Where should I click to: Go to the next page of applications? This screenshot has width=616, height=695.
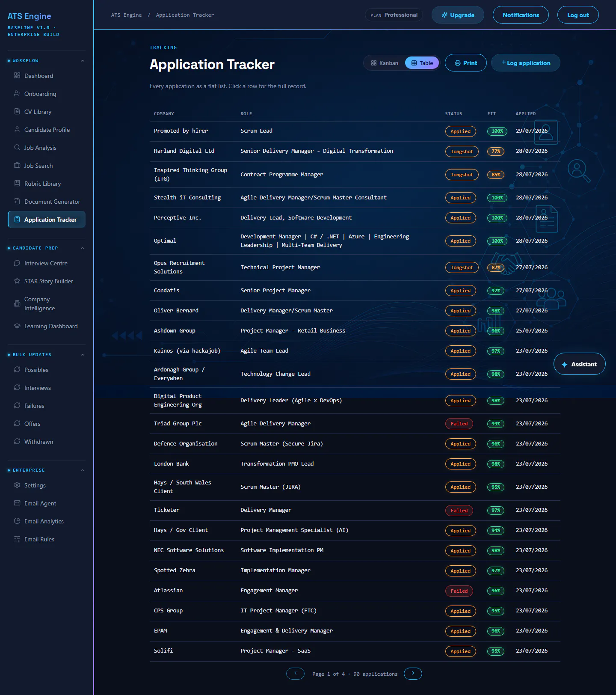pos(413,674)
